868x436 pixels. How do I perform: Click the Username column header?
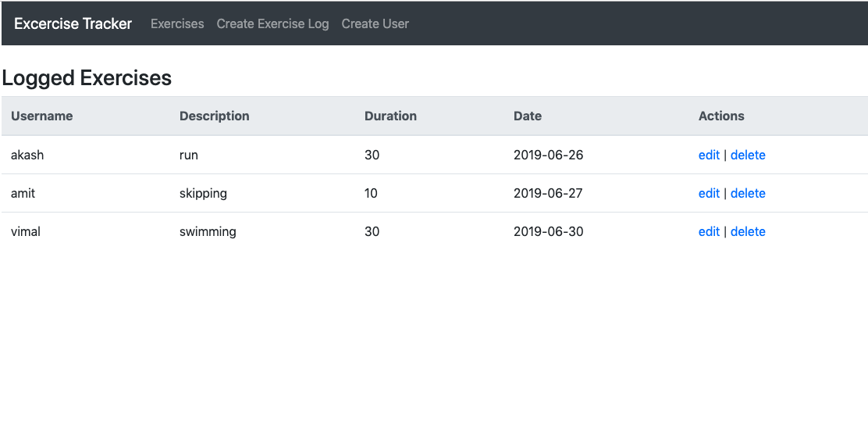click(x=42, y=116)
